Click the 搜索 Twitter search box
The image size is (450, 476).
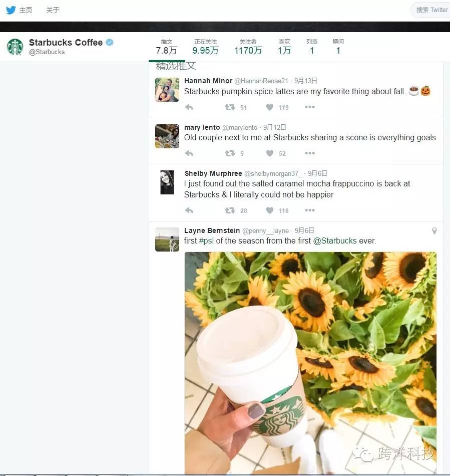(430, 10)
